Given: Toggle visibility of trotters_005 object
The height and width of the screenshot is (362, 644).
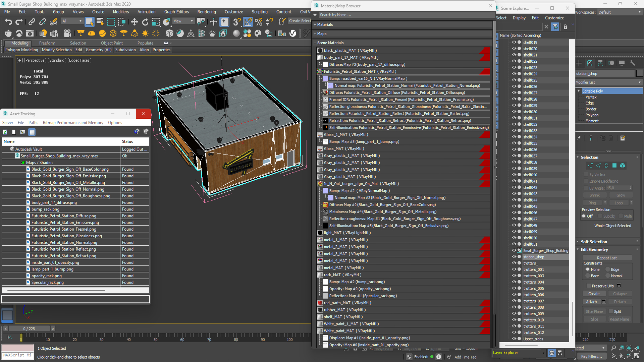Looking at the screenshot, I should click(514, 288).
